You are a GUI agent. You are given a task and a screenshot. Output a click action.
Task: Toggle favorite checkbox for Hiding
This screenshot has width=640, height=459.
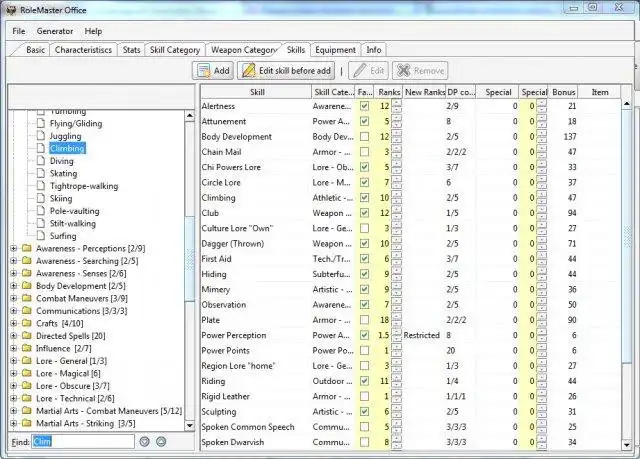tap(364, 274)
